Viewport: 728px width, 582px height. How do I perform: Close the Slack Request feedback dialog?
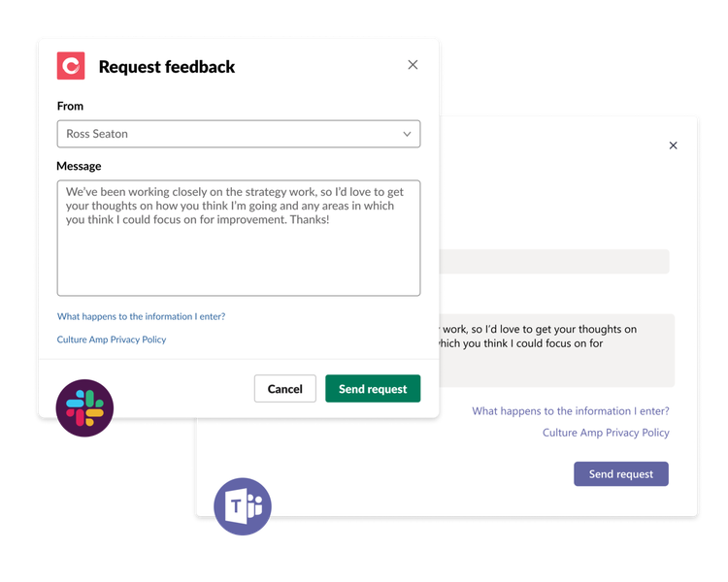(413, 65)
